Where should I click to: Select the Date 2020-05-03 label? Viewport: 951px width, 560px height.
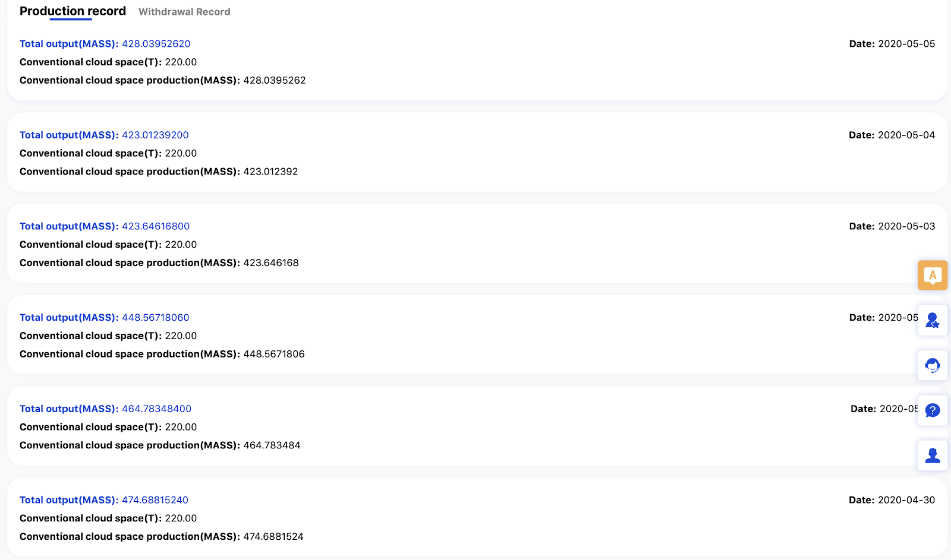click(892, 226)
